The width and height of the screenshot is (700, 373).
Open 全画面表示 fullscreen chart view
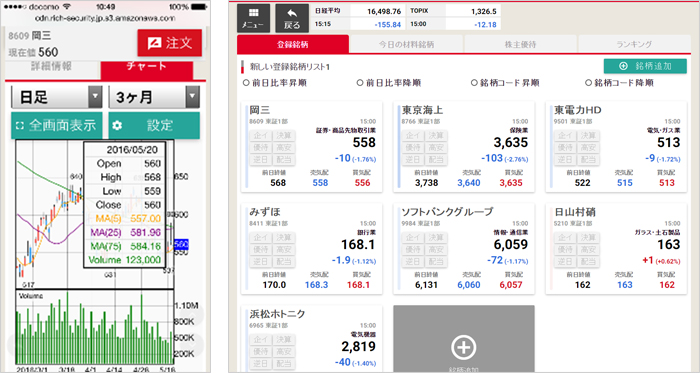click(57, 125)
